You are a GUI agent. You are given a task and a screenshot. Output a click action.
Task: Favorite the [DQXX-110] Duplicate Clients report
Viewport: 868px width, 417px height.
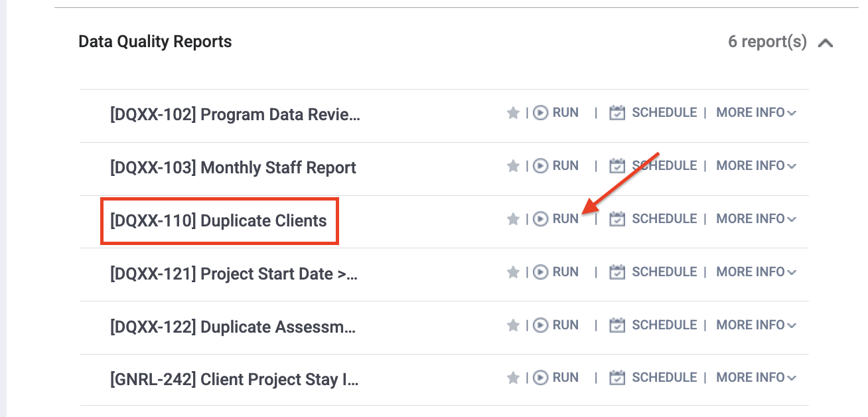click(513, 218)
